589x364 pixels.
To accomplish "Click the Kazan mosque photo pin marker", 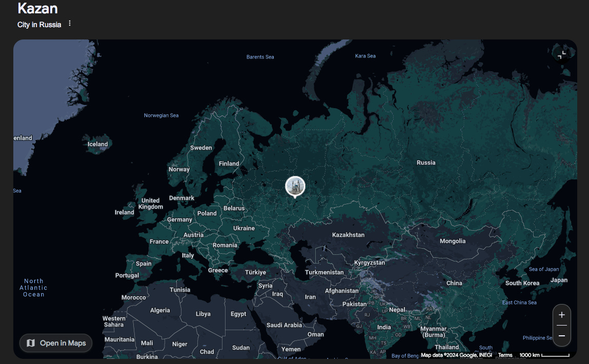I will tap(295, 186).
